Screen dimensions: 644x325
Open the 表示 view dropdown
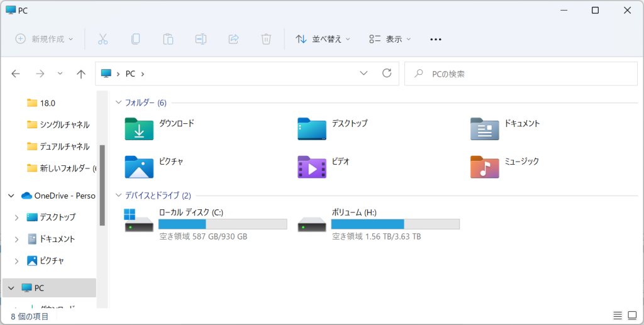390,39
